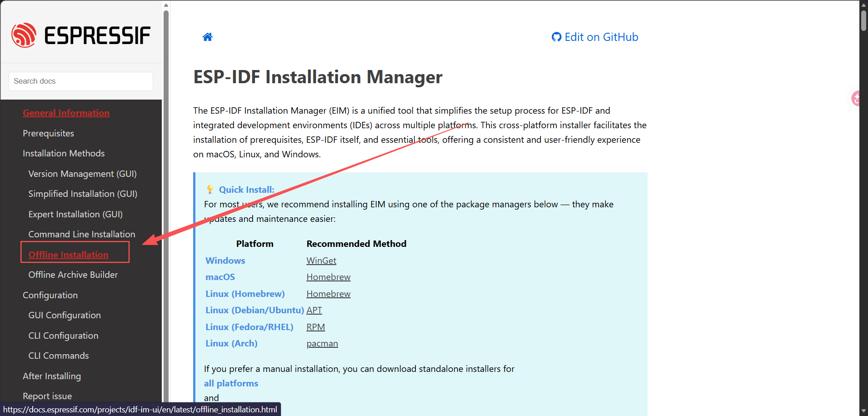Image resolution: width=868 pixels, height=416 pixels.
Task: Click the sidebar scroll-up arrow
Action: click(166, 5)
